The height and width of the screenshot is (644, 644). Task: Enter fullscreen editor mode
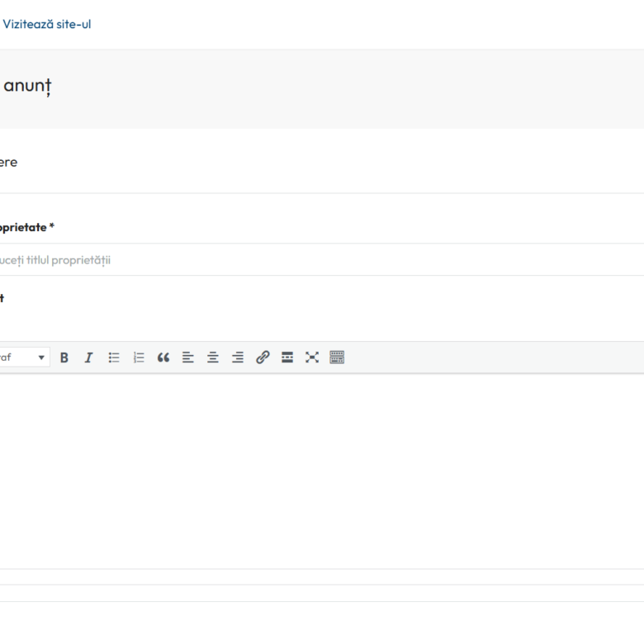point(311,358)
